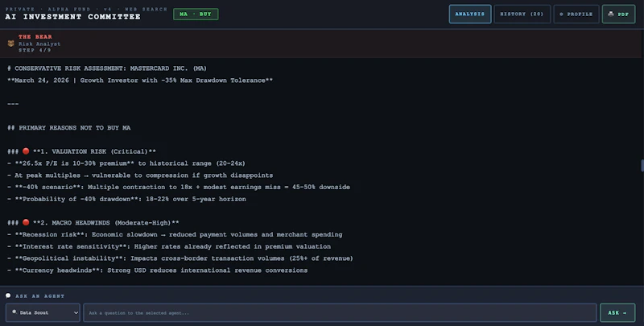Click the 'Interest rate sensitivity' bullet line
The height and width of the screenshot is (326, 644).
point(169,246)
